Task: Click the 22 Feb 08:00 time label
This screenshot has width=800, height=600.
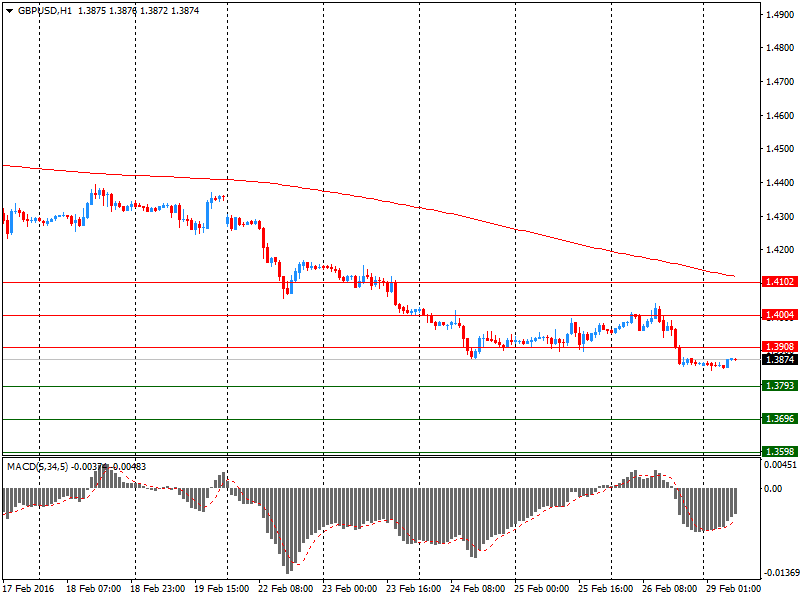Action: [286, 588]
